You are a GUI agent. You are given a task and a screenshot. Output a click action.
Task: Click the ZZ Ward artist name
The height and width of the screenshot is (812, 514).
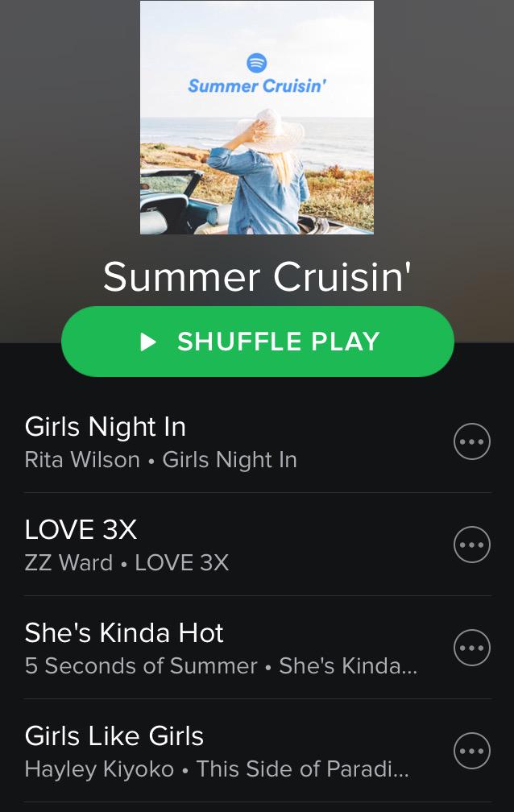click(69, 563)
